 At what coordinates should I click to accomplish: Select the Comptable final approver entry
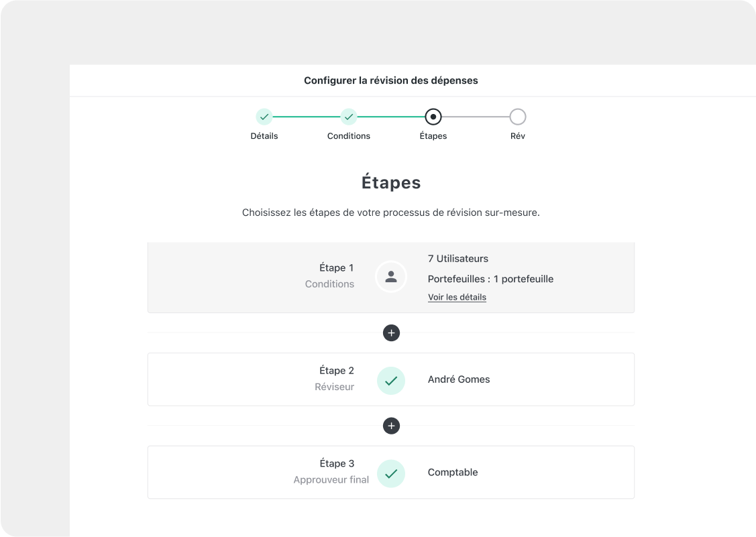(453, 473)
